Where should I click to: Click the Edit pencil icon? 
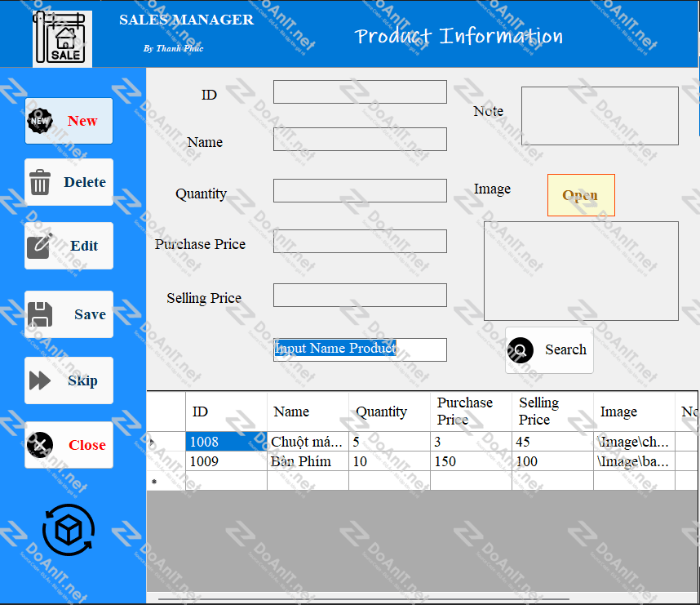[x=39, y=246]
